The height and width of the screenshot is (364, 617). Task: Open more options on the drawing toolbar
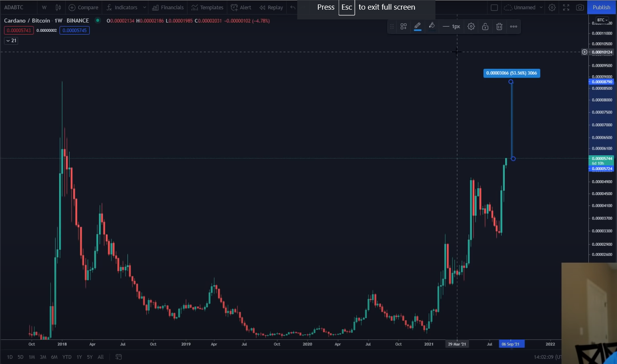[514, 27]
